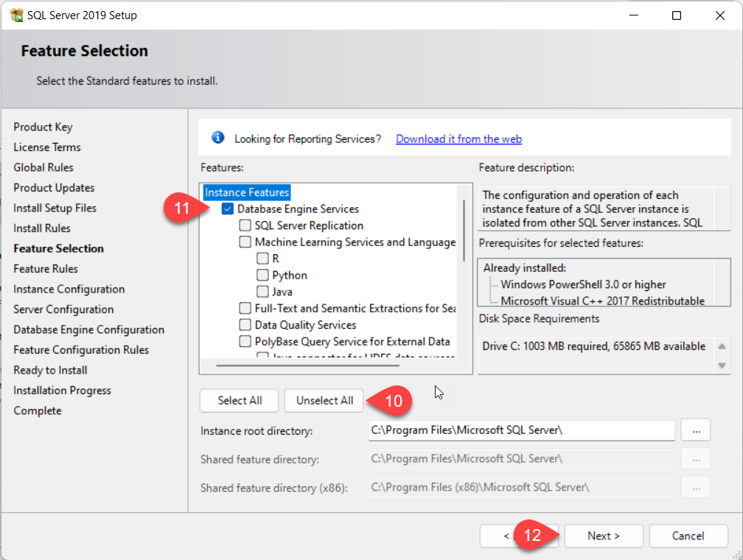Click the vertical scrollbar of the features list
The width and height of the screenshot is (743, 560).
click(464, 231)
